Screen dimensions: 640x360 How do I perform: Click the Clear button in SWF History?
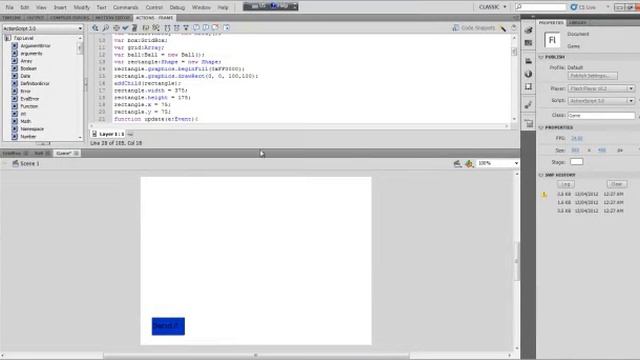[x=617, y=184]
